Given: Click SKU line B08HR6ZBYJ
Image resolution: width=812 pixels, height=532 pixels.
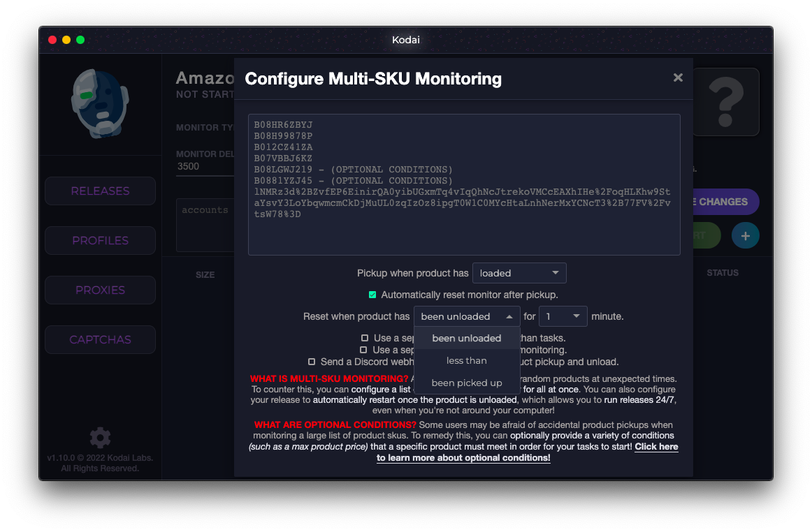Looking at the screenshot, I should pos(283,125).
